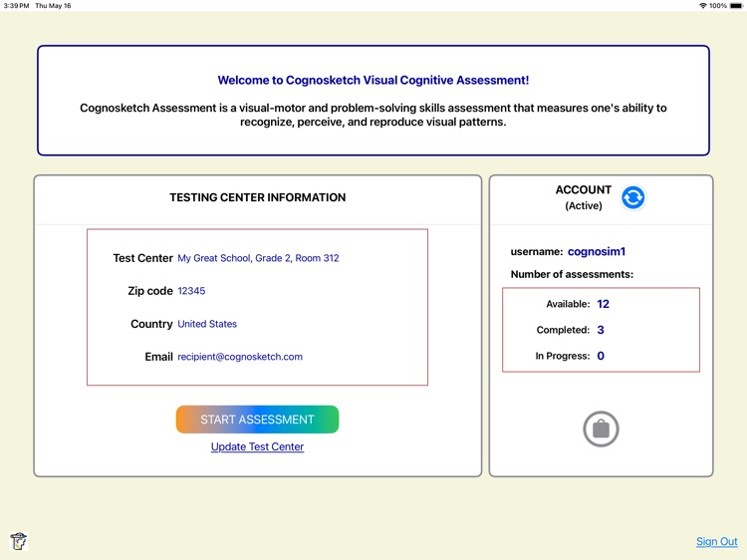
Task: Click the TESTING CENTER INFORMATION heading
Action: [x=258, y=197]
